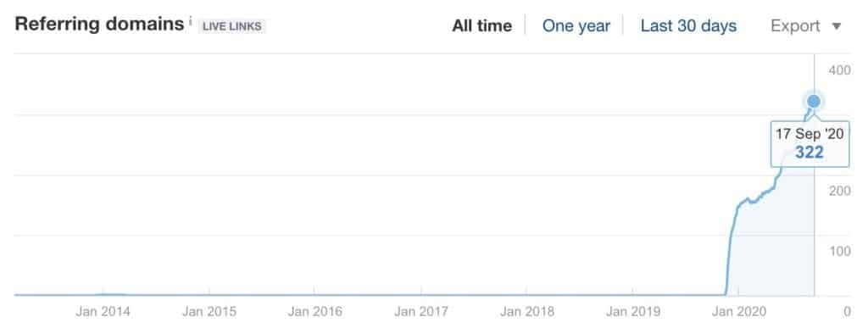Click the Referring domains heading
This screenshot has height=328, width=868.
pyautogui.click(x=99, y=25)
